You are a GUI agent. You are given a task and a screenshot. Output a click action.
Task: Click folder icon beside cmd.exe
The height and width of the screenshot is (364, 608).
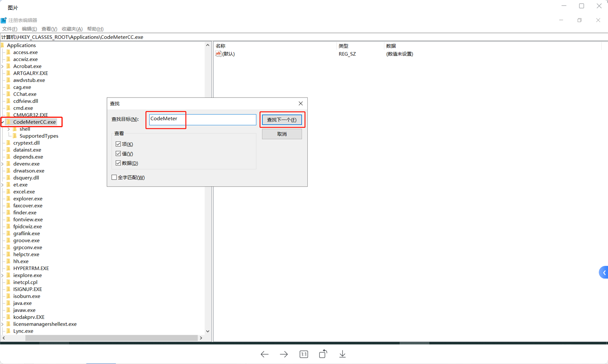tap(9, 108)
